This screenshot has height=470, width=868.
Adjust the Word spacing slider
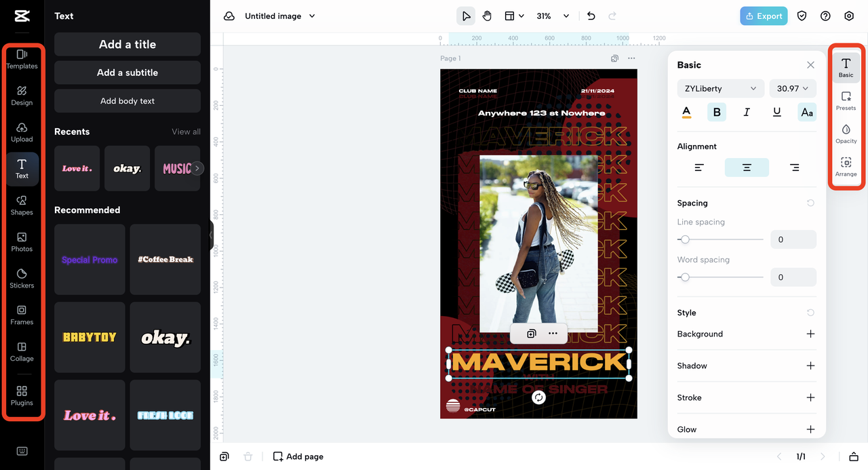point(720,277)
